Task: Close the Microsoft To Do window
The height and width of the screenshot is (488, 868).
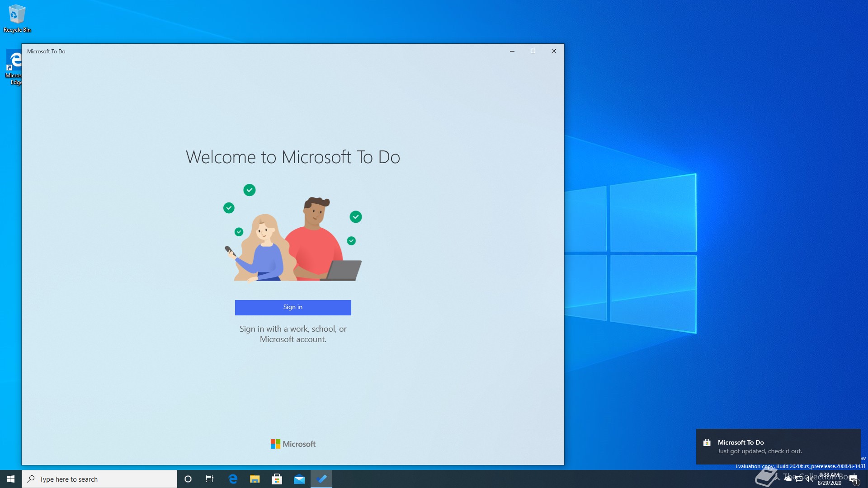Action: pyautogui.click(x=554, y=51)
